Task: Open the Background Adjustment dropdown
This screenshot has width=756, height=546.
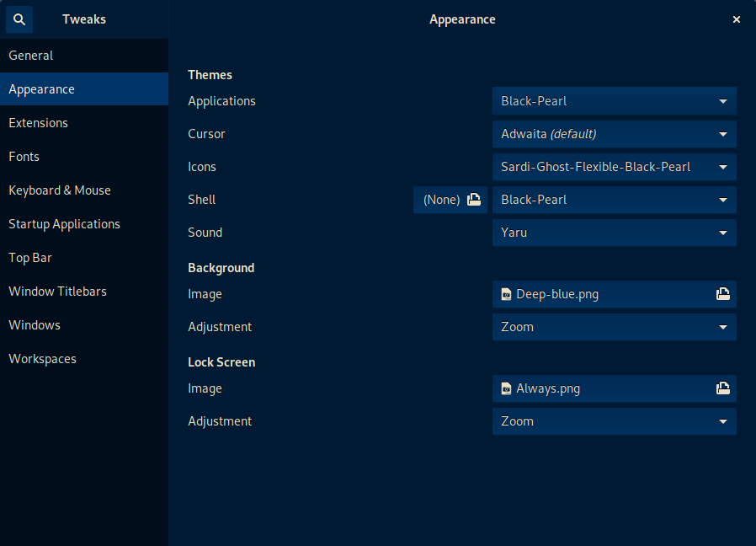Action: coord(615,327)
